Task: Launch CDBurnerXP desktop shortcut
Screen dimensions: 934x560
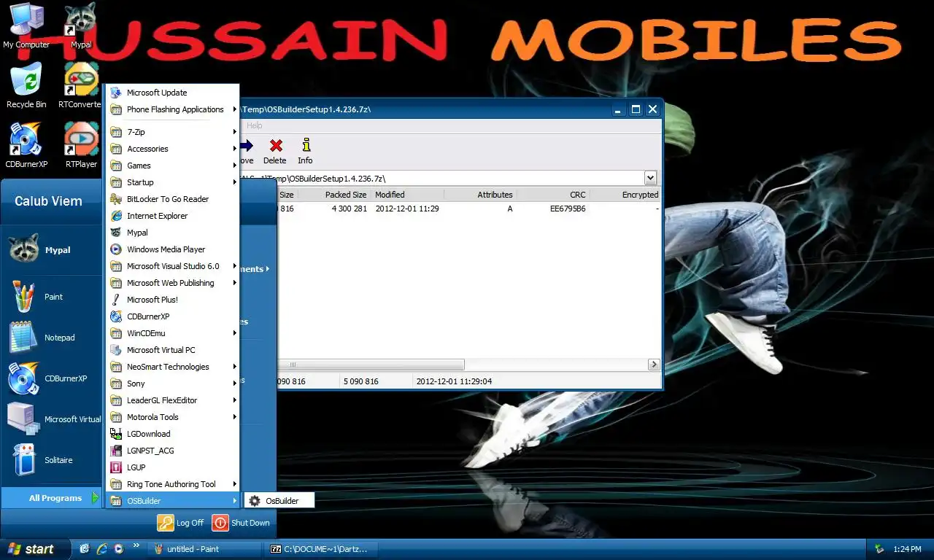Action: tap(26, 144)
